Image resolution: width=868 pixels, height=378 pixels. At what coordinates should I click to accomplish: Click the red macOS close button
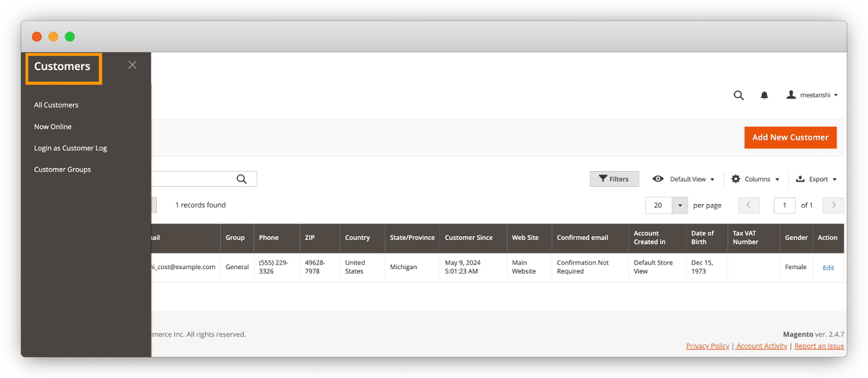click(x=37, y=37)
